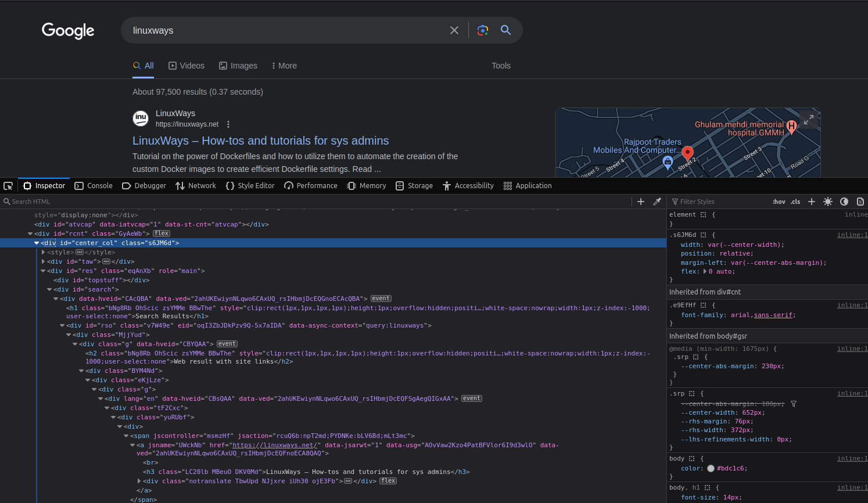Open the Accessibility tab

[x=468, y=186]
